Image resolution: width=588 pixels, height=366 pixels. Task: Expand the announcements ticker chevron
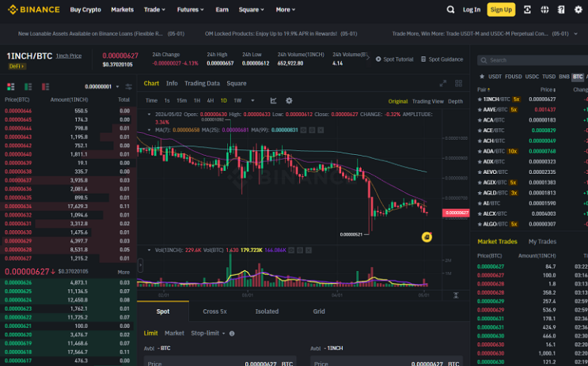click(575, 34)
